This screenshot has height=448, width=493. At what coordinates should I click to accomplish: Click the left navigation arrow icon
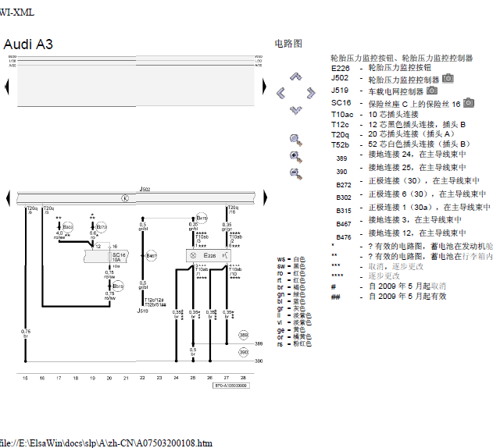point(280,93)
